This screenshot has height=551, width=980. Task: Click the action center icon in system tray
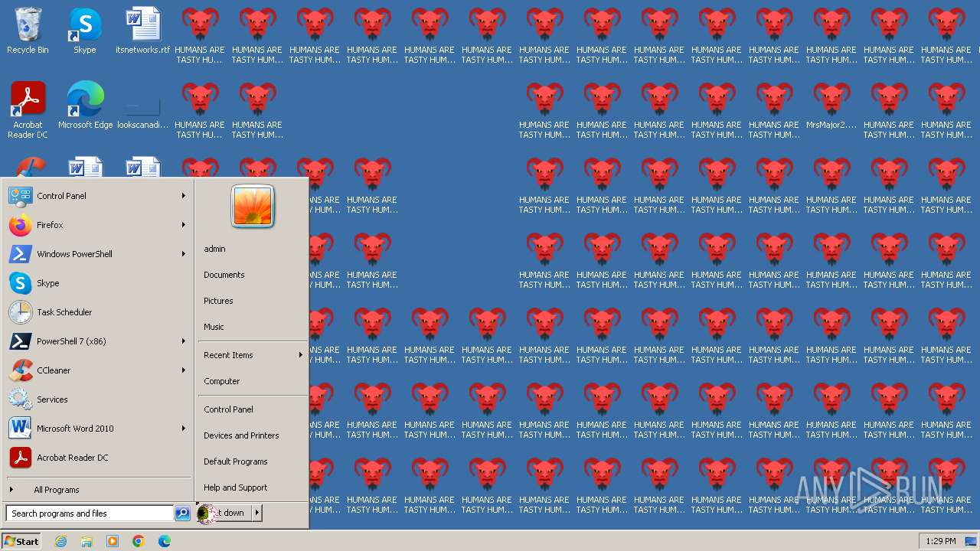click(971, 541)
